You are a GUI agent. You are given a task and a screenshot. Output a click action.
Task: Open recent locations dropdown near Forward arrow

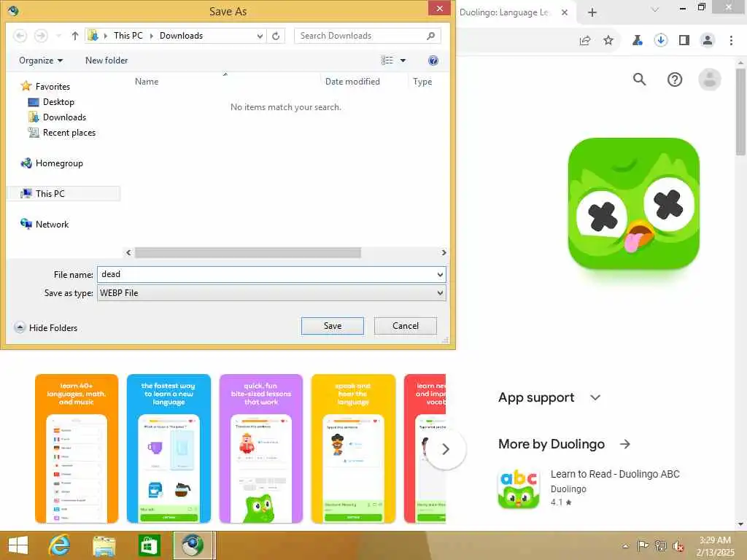58,36
